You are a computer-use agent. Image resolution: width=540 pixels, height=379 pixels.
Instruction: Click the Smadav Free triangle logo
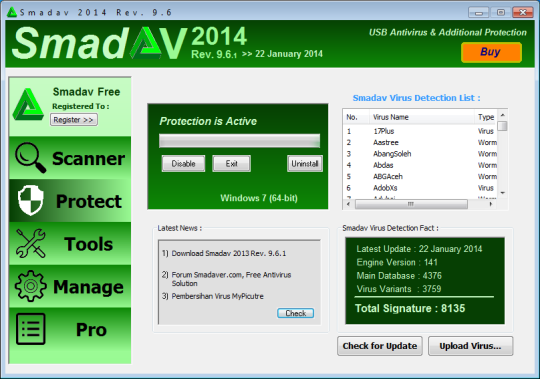pos(28,104)
